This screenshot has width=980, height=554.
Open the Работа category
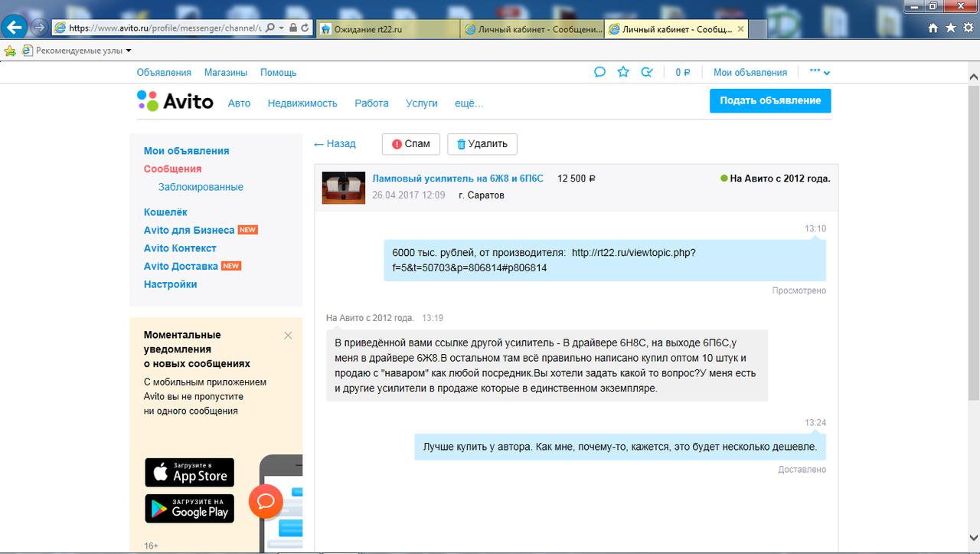point(371,103)
